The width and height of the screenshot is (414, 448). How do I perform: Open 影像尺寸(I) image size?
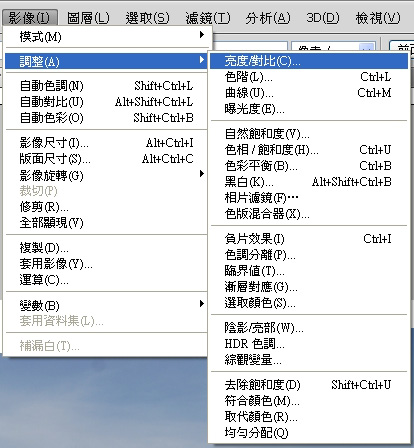pos(106,143)
